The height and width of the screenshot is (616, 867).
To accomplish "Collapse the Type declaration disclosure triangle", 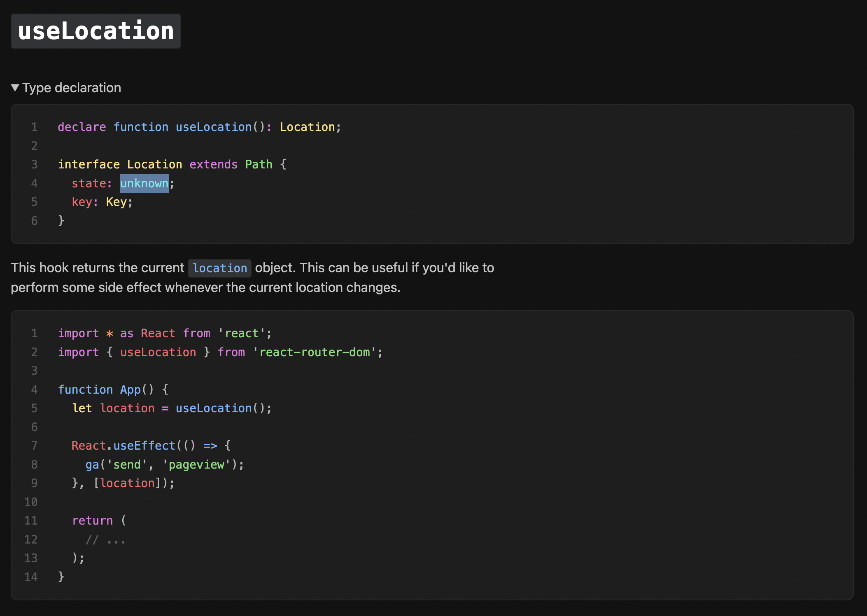I will [15, 88].
